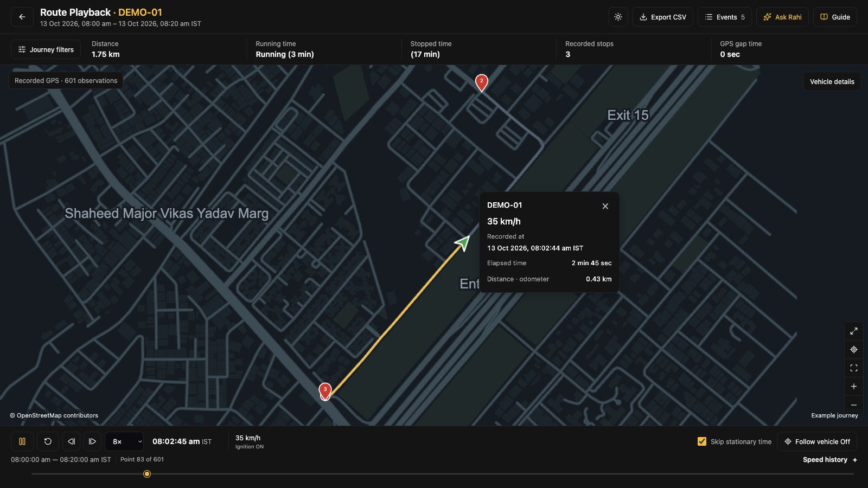Viewport: 868px width, 488px height.
Task: Collapse the map with the diagonal arrows icon
Action: point(853,331)
